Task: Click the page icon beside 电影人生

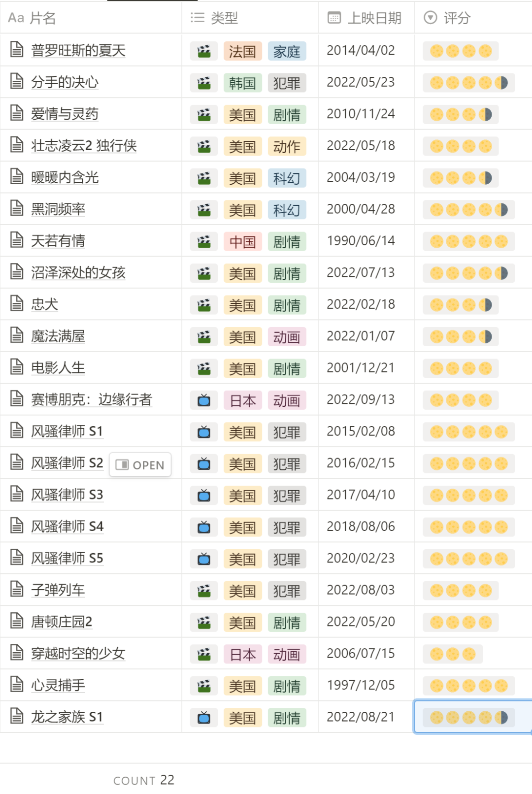Action: point(17,367)
